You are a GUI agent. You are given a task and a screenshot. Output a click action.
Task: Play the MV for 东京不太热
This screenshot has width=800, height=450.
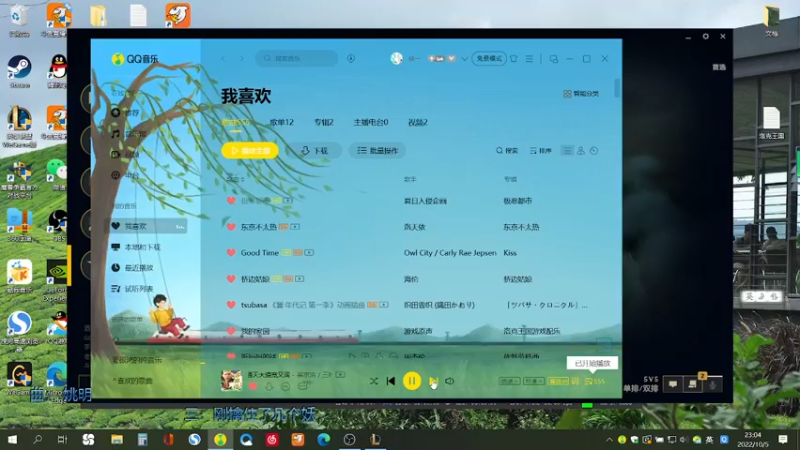pyautogui.click(x=295, y=227)
